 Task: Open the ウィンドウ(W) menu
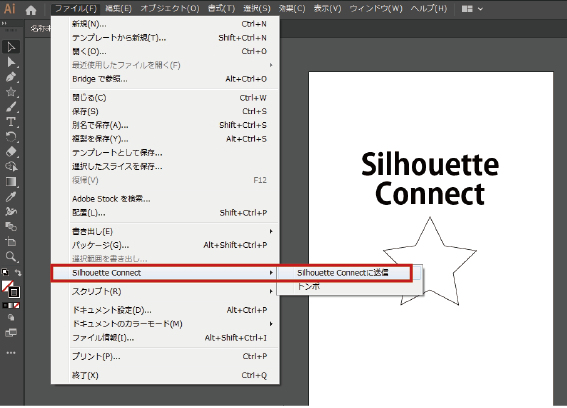(376, 8)
